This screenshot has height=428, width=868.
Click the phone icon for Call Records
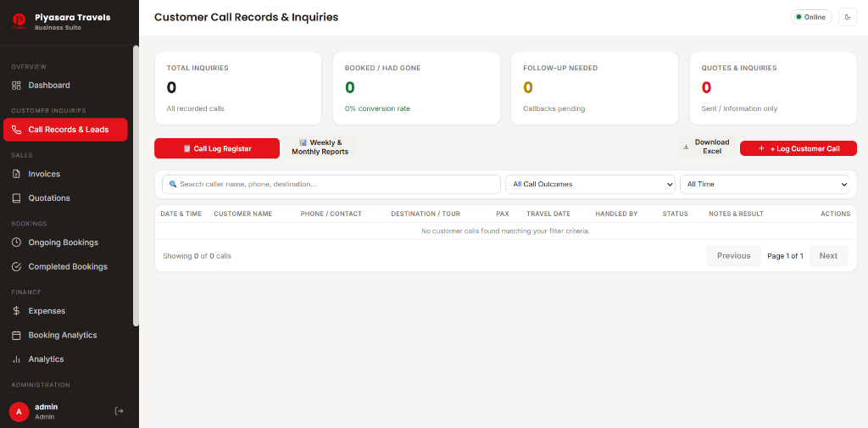click(x=17, y=130)
